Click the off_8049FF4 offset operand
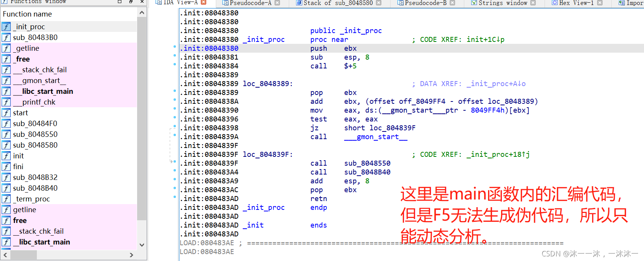Image resolution: width=644 pixels, height=261 pixels. pyautogui.click(x=422, y=101)
